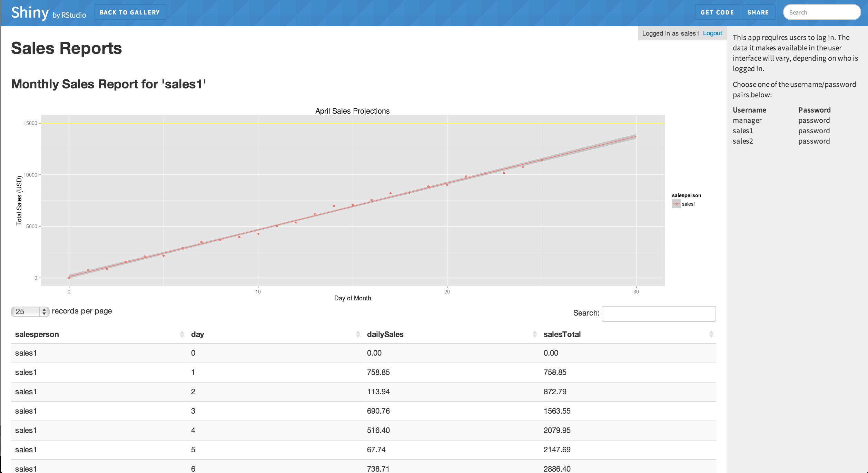Open BACK TO GALLERY

coord(130,12)
